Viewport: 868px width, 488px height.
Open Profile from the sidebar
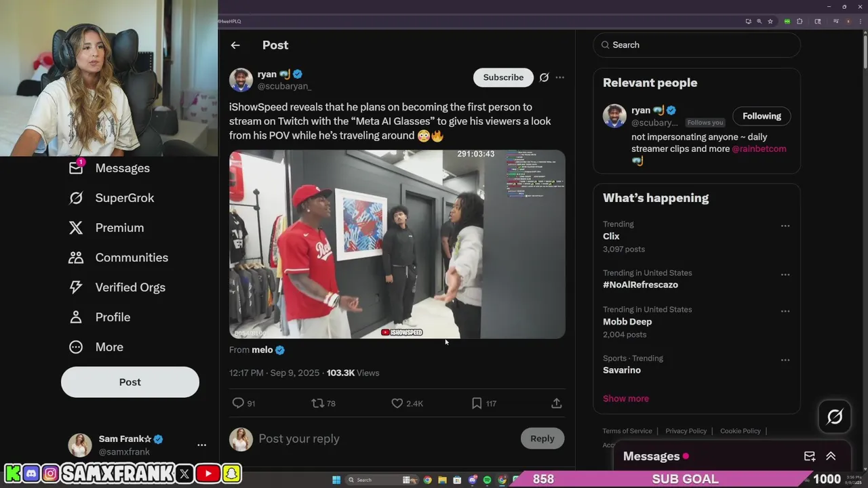(x=100, y=317)
